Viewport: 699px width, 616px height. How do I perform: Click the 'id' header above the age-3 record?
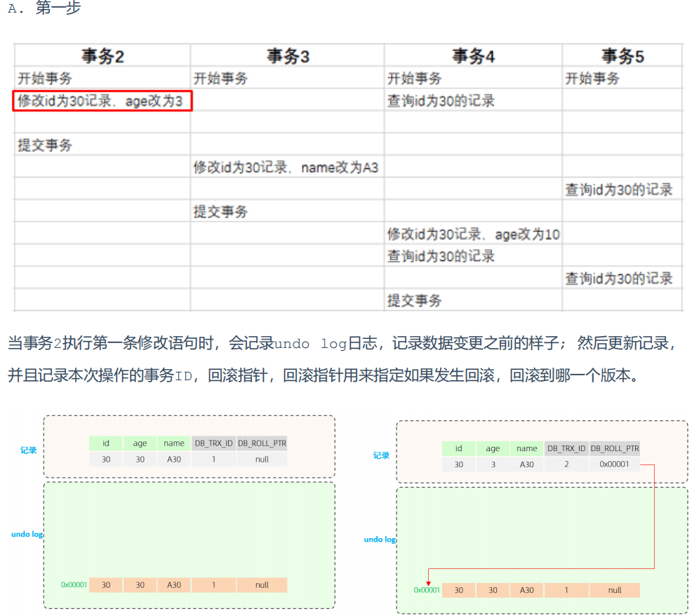459,448
